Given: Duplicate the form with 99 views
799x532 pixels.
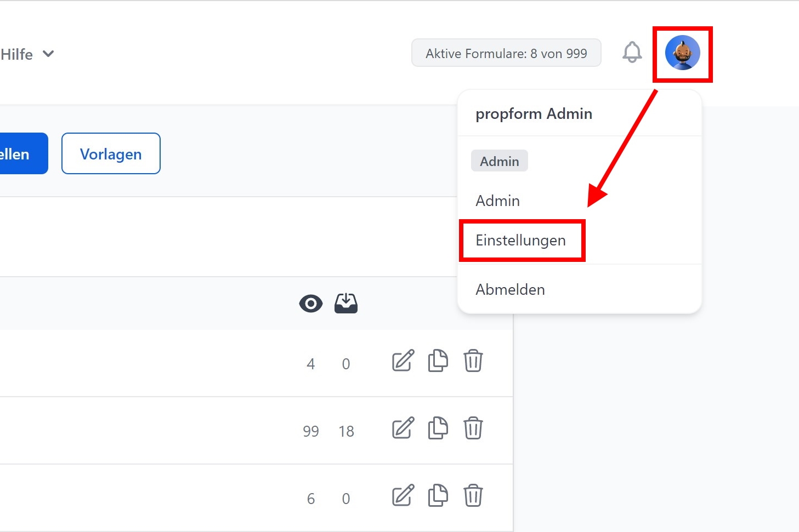Looking at the screenshot, I should [438, 428].
